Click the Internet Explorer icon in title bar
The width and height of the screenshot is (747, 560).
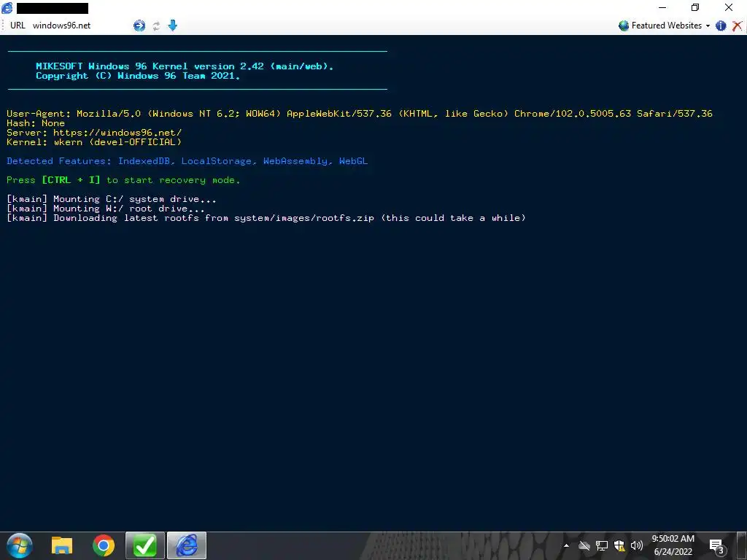[7, 7]
